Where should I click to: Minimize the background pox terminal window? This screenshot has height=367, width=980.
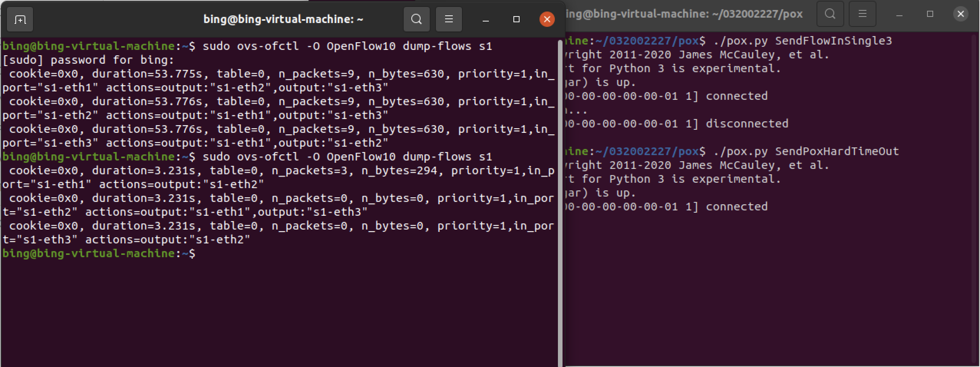(x=899, y=14)
